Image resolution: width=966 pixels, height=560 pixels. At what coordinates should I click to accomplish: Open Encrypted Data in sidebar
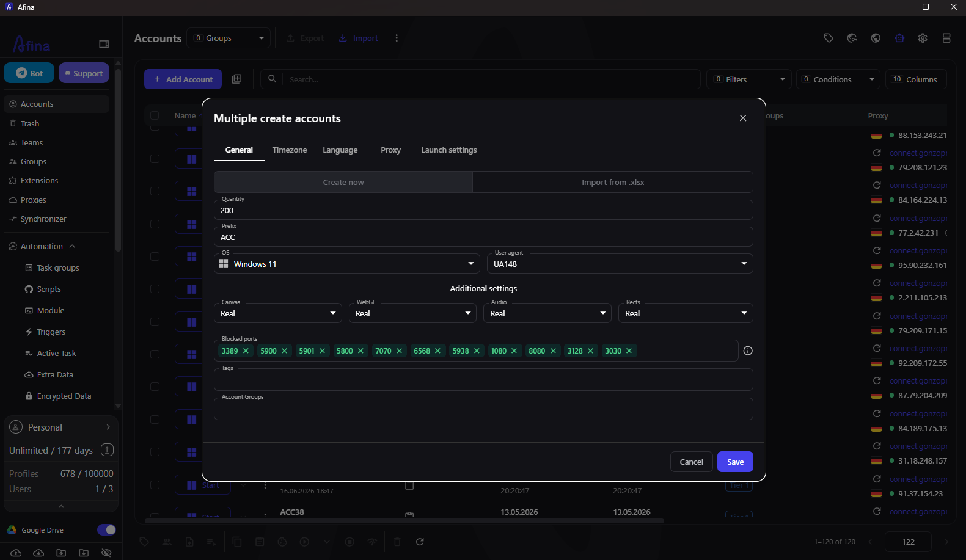pyautogui.click(x=64, y=396)
